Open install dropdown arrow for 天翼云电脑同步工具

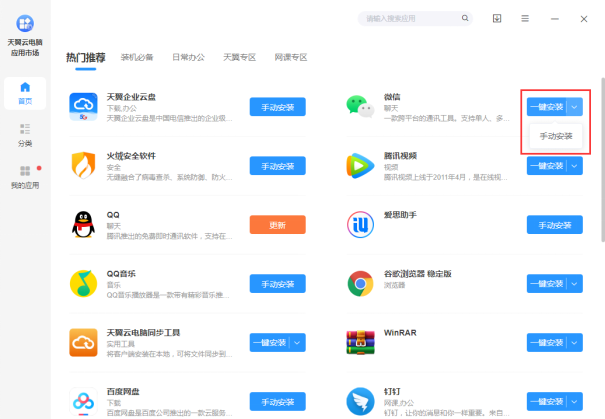pos(298,344)
